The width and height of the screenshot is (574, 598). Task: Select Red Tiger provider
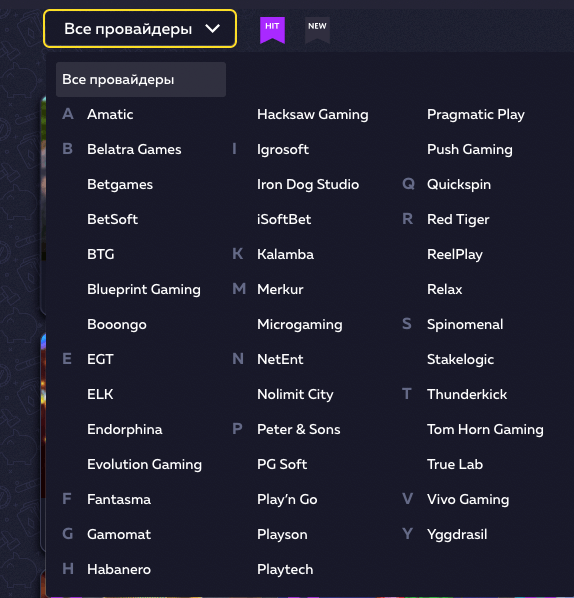point(458,219)
